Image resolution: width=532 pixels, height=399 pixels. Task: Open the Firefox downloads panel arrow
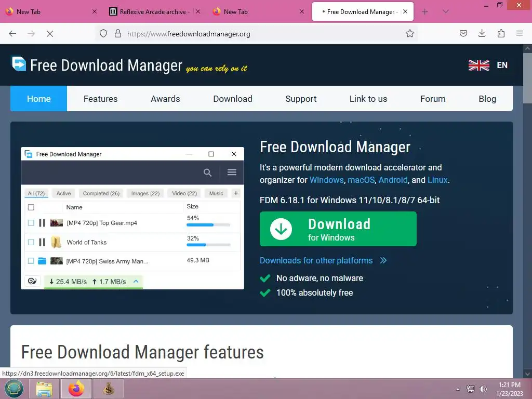coord(482,33)
